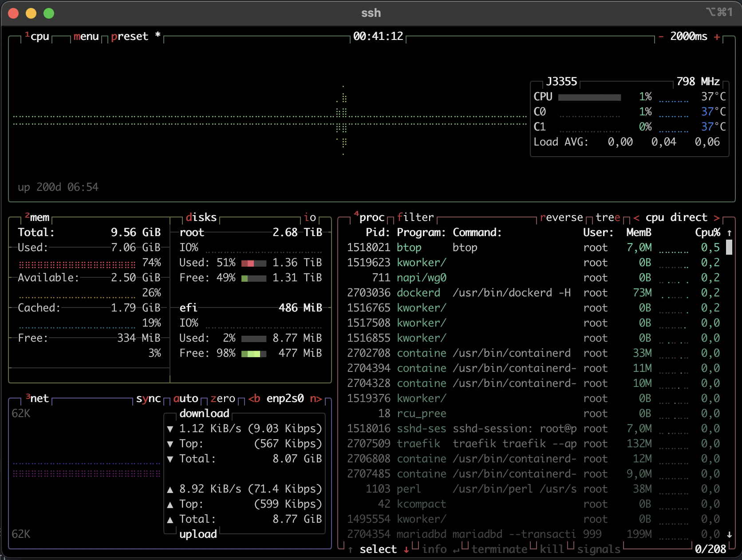Image resolution: width=742 pixels, height=560 pixels.
Task: Toggle io mode in disks panel
Action: click(310, 217)
